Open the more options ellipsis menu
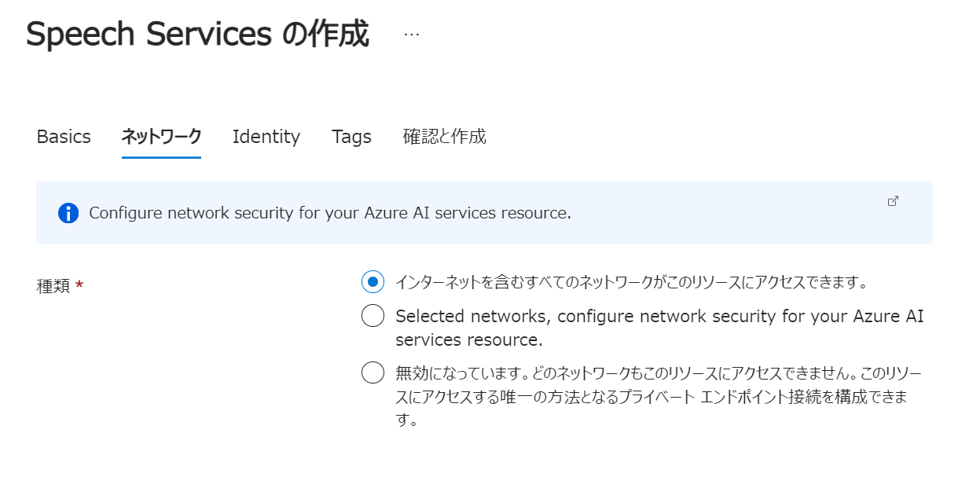The image size is (980, 477). (x=411, y=35)
